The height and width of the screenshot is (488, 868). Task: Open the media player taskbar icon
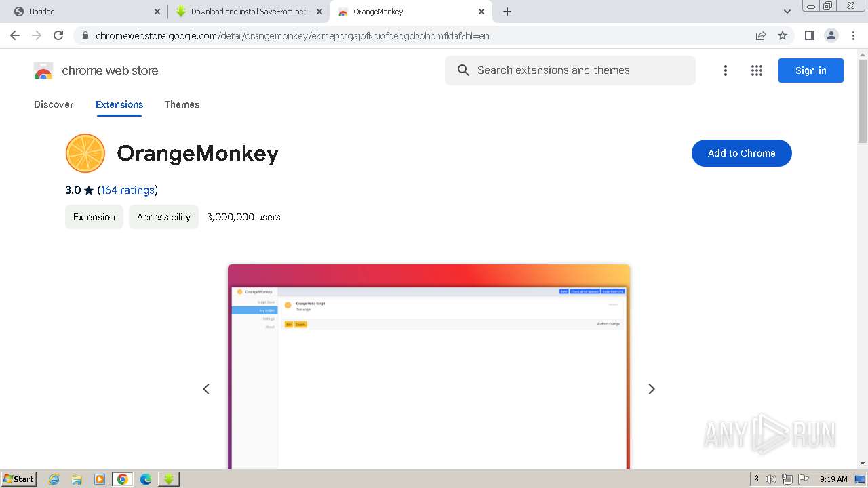[x=100, y=479]
